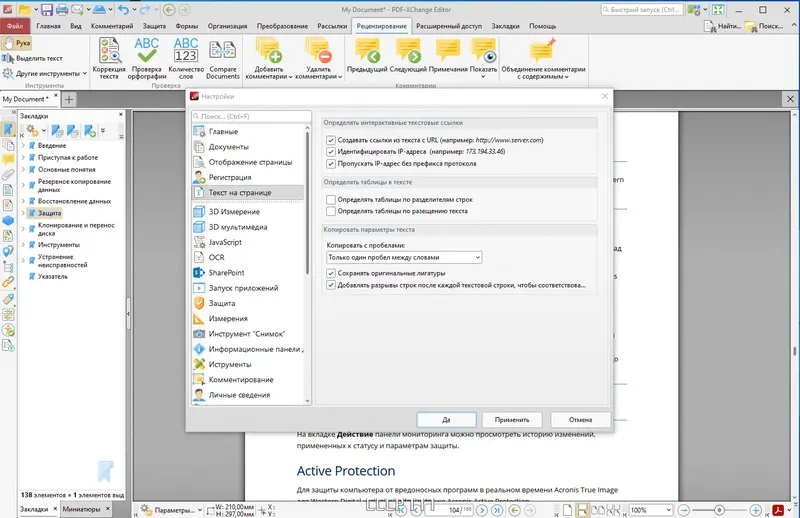Click the zoom out minus button
This screenshot has width=800, height=518.
pyautogui.click(x=684, y=510)
